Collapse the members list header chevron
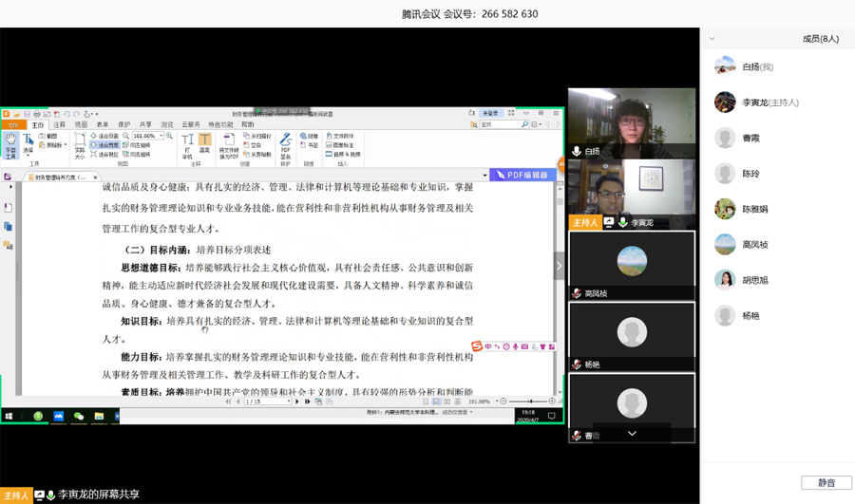Viewport: 855px width, 504px height. (x=712, y=39)
